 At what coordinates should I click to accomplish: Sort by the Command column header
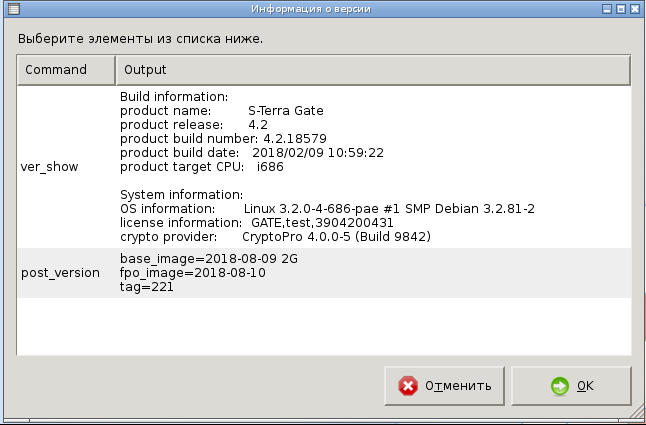click(65, 70)
